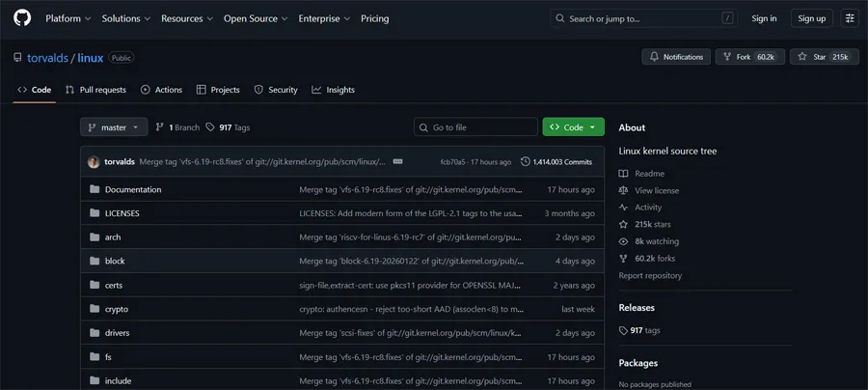Click the Go to file input
The width and height of the screenshot is (868, 390).
click(x=476, y=127)
